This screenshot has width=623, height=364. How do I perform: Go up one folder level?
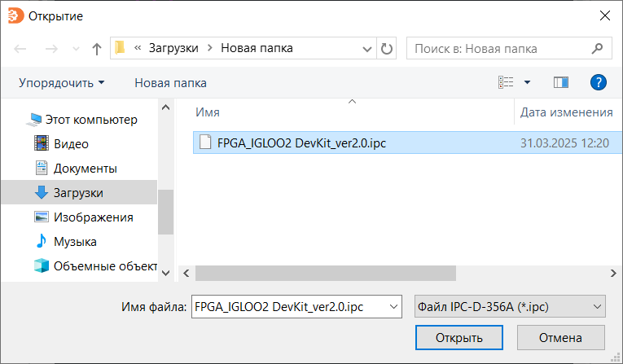point(97,49)
